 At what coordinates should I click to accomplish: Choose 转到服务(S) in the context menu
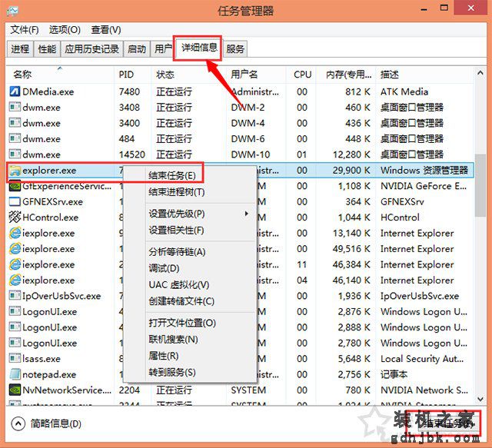pyautogui.click(x=172, y=373)
